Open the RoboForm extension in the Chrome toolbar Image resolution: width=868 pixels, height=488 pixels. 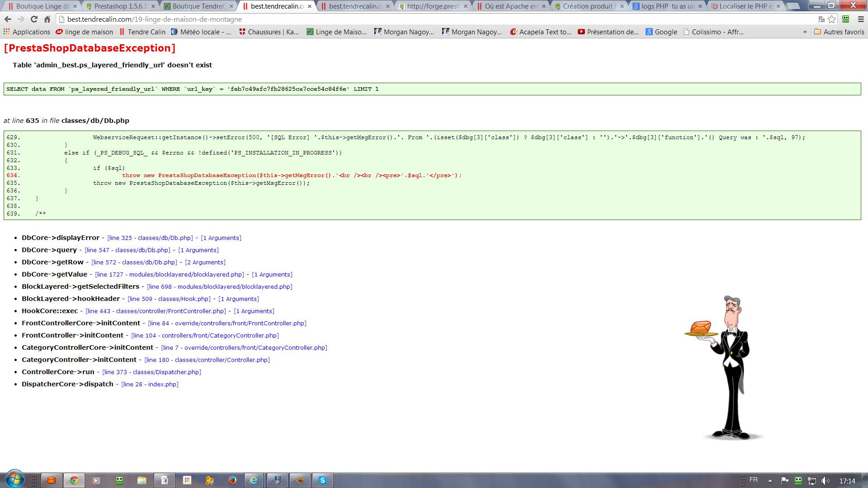click(x=845, y=19)
